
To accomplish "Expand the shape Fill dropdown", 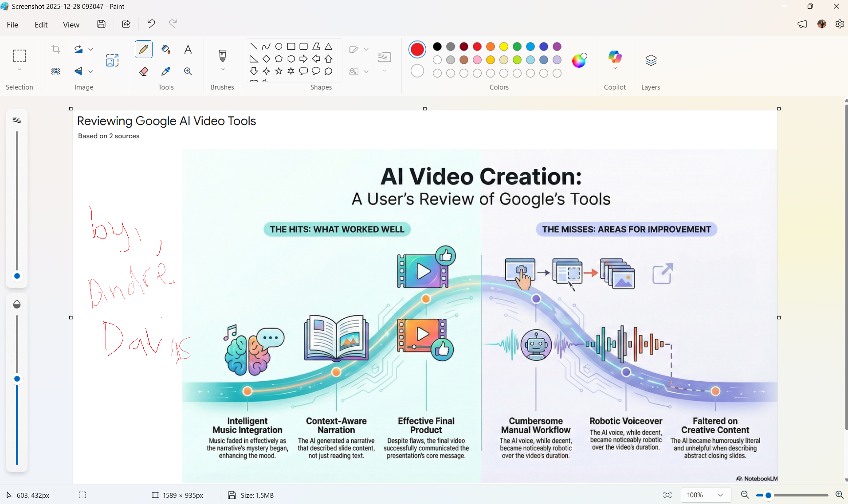I will click(366, 71).
